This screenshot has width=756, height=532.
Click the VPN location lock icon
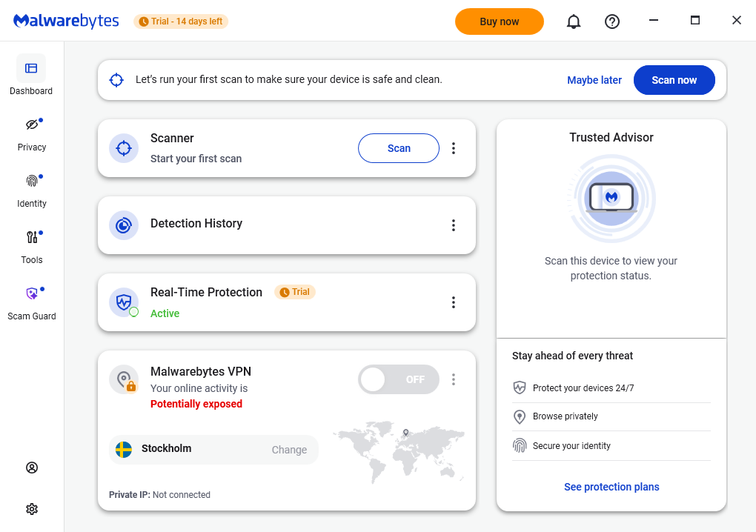[x=124, y=379]
